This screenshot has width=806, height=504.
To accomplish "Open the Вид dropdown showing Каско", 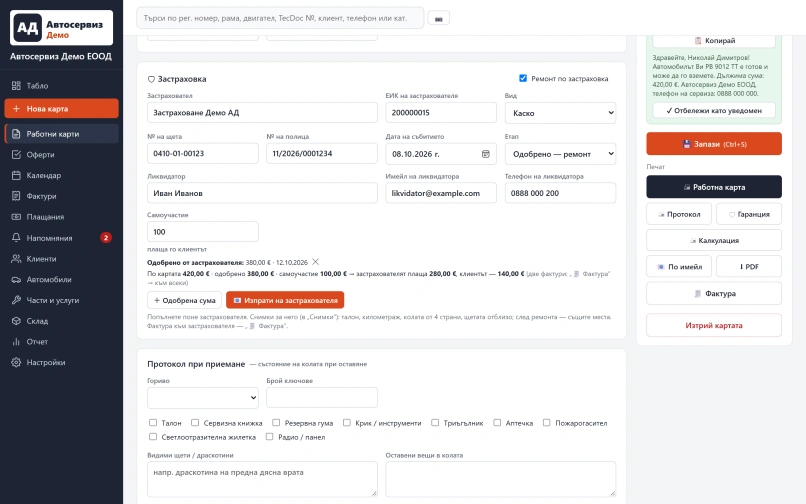I will coord(560,113).
